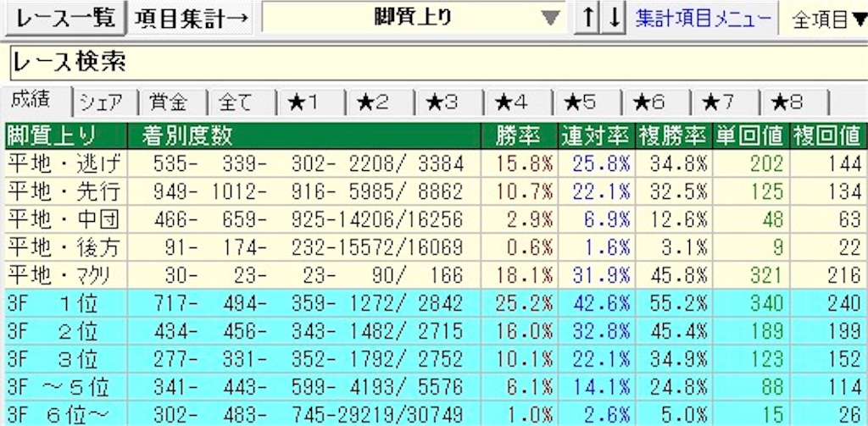Select the 平地・逃げ row label
The width and height of the screenshot is (868, 426).
point(65,163)
